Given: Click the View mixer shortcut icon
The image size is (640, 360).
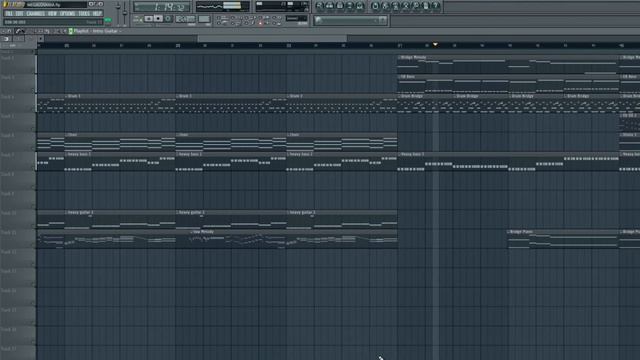Looking at the screenshot, I should click(x=360, y=6).
